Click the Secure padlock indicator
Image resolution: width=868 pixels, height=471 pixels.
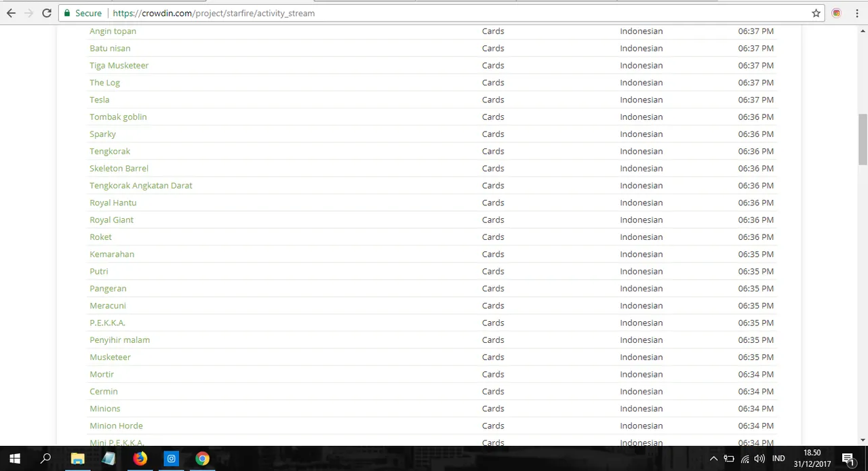coord(82,13)
